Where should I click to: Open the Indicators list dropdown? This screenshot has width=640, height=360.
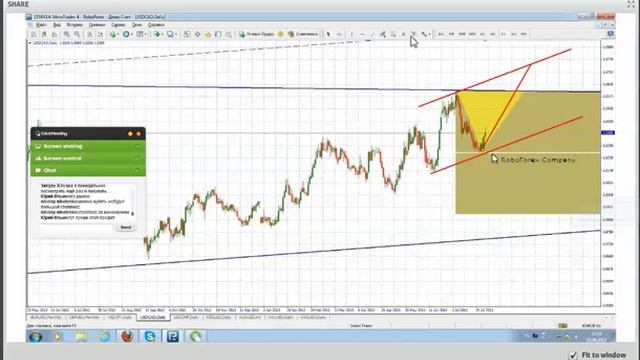114,34
